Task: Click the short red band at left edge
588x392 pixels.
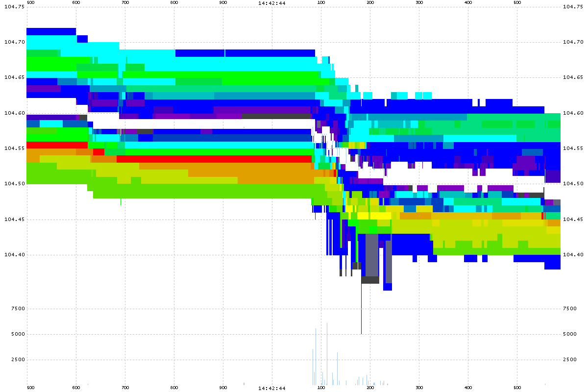Action: 56,145
